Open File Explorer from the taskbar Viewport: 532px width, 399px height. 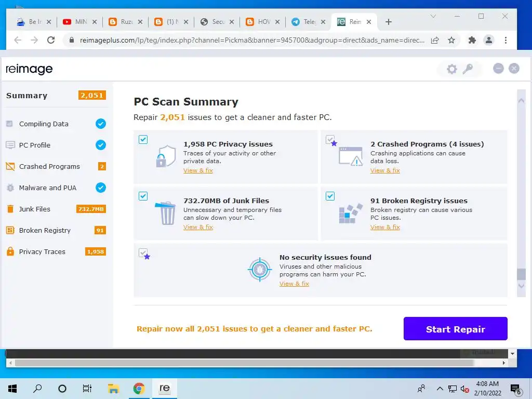113,389
